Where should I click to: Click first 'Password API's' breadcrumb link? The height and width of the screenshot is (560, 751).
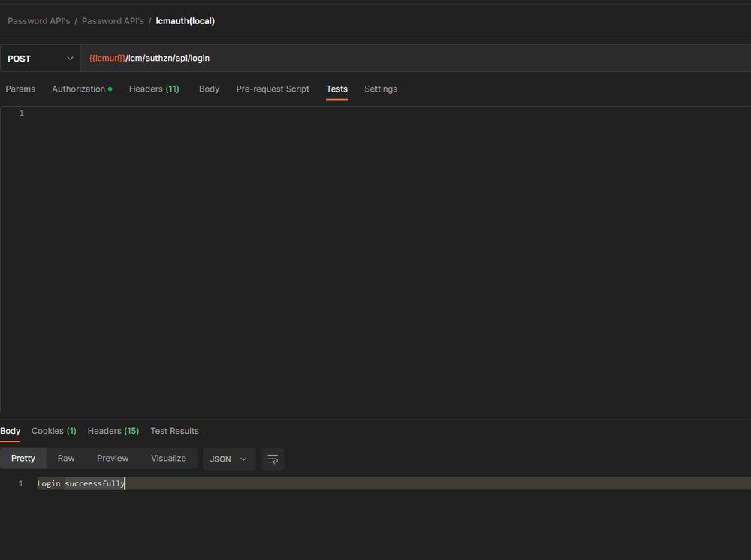pos(39,21)
